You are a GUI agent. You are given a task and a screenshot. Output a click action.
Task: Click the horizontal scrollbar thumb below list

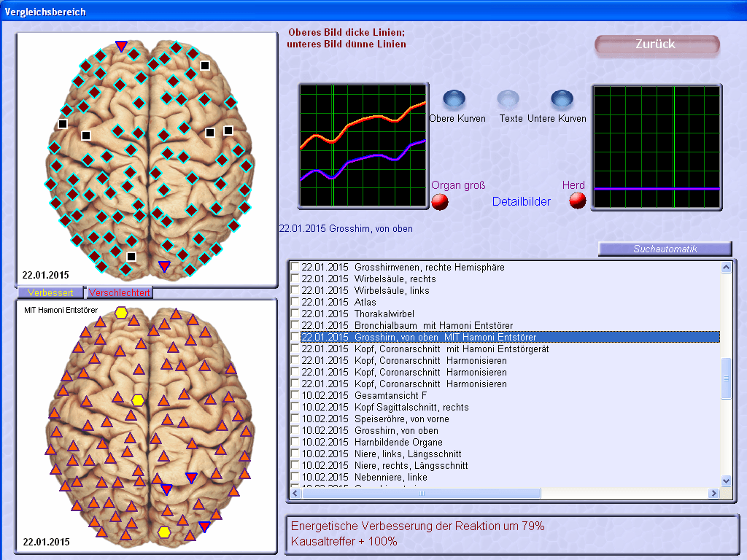421,493
